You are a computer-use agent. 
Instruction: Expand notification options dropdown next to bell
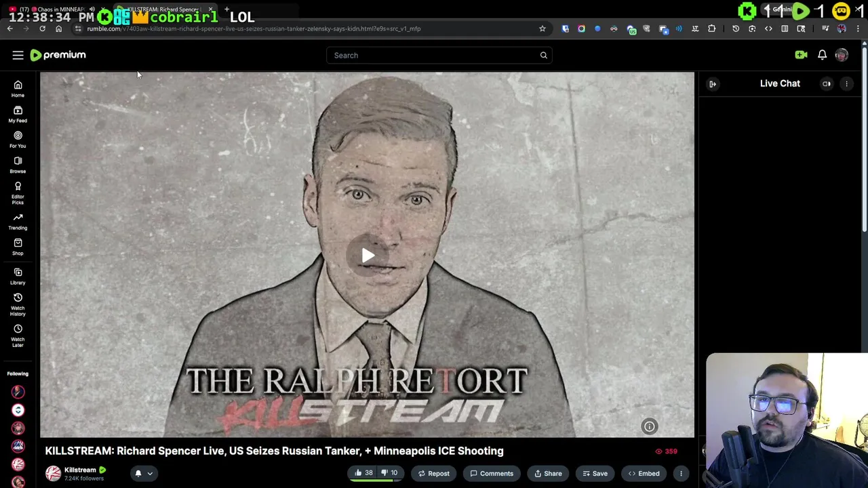click(150, 473)
